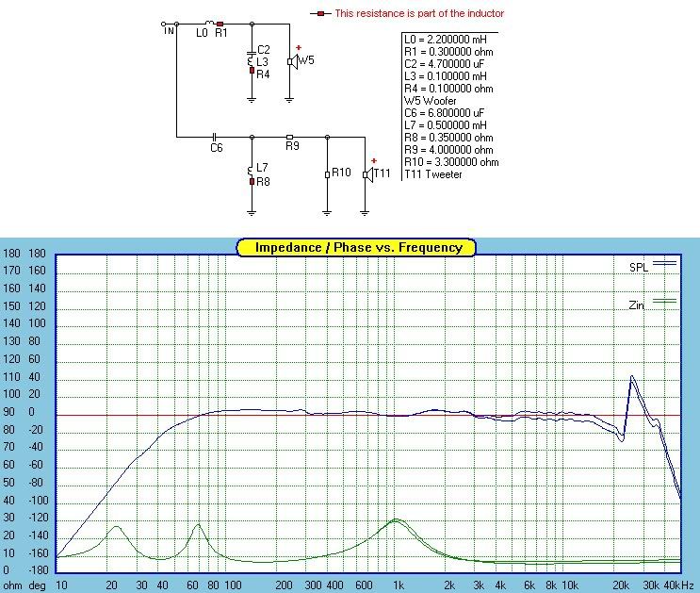Click the W5 woofer speaker symbol

point(293,61)
